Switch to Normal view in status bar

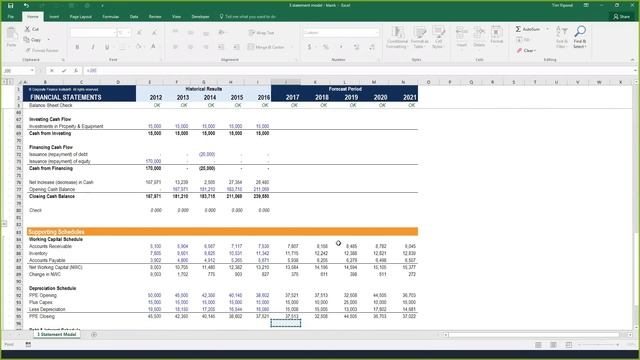(x=538, y=345)
